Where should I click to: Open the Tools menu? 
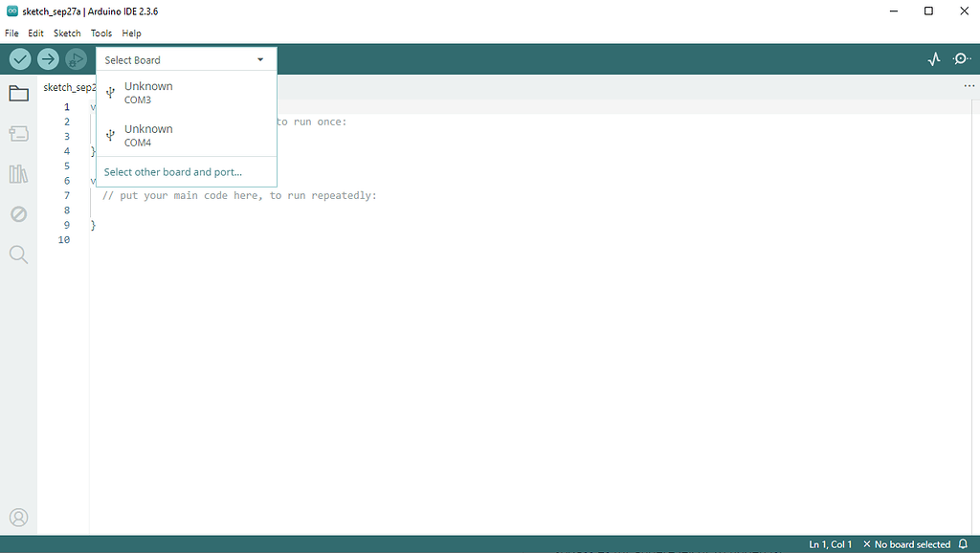pyautogui.click(x=101, y=33)
